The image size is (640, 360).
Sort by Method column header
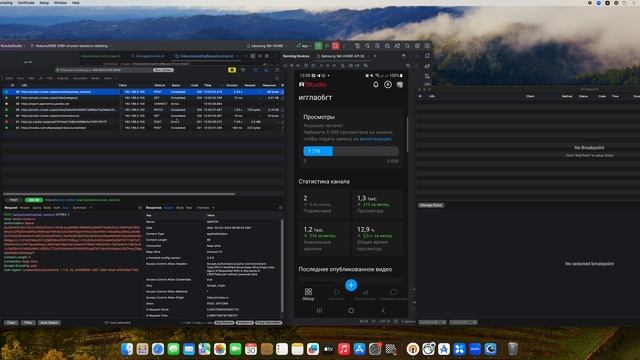(160, 85)
